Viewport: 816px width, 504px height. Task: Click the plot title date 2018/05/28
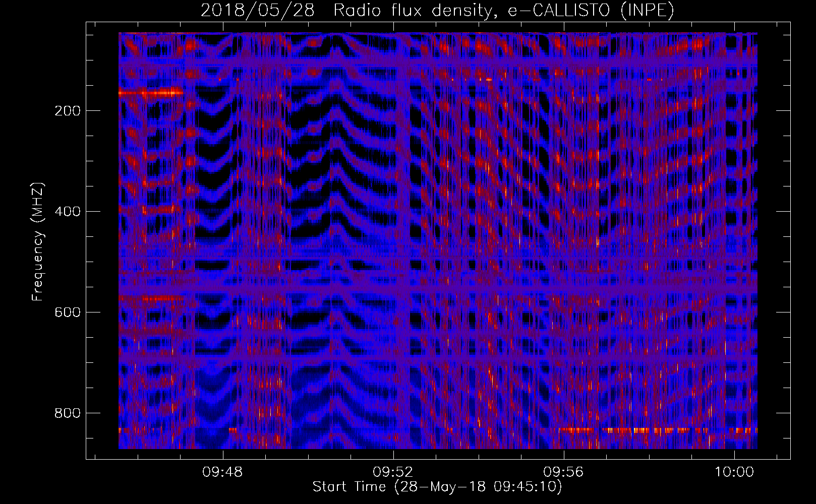[x=258, y=11]
